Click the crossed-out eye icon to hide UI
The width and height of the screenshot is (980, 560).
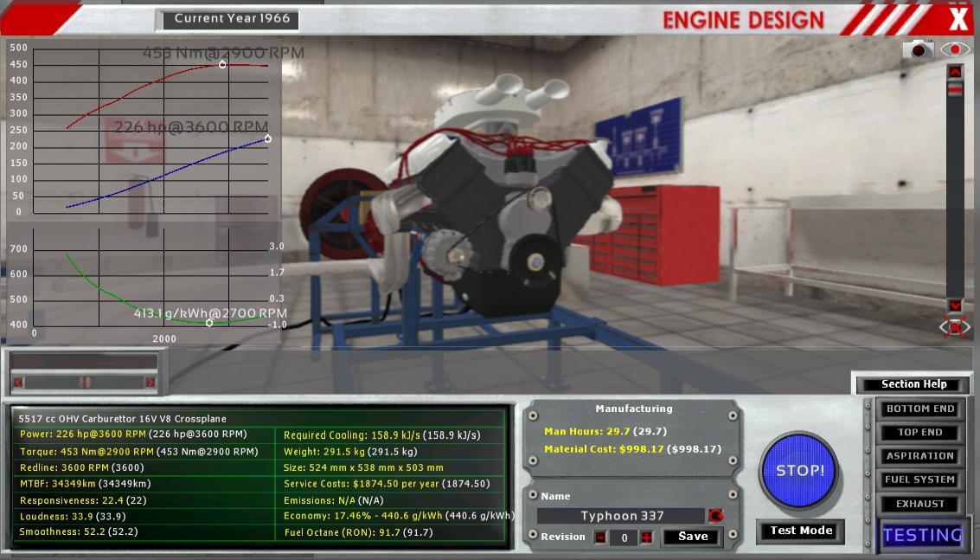pos(955,327)
